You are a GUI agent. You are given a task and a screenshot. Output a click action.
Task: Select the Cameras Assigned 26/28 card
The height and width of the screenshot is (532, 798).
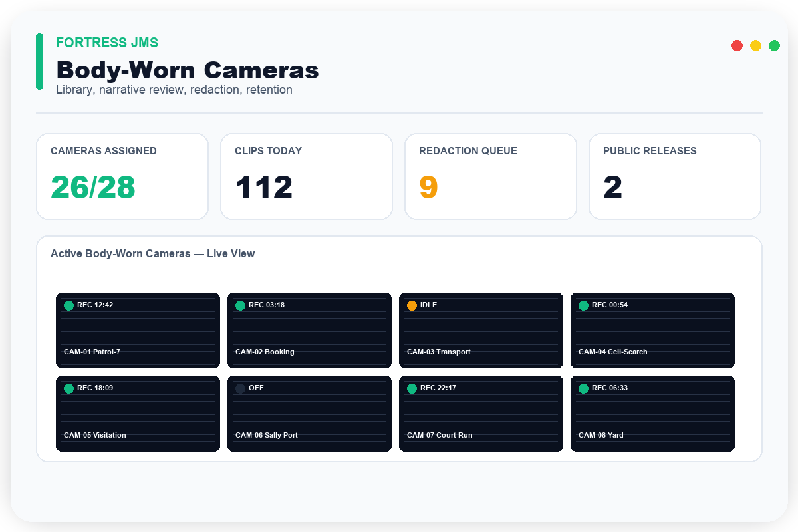point(122,176)
